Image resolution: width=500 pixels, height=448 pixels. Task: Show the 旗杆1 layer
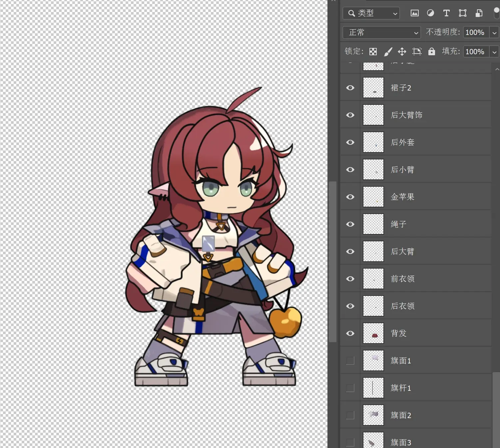350,388
